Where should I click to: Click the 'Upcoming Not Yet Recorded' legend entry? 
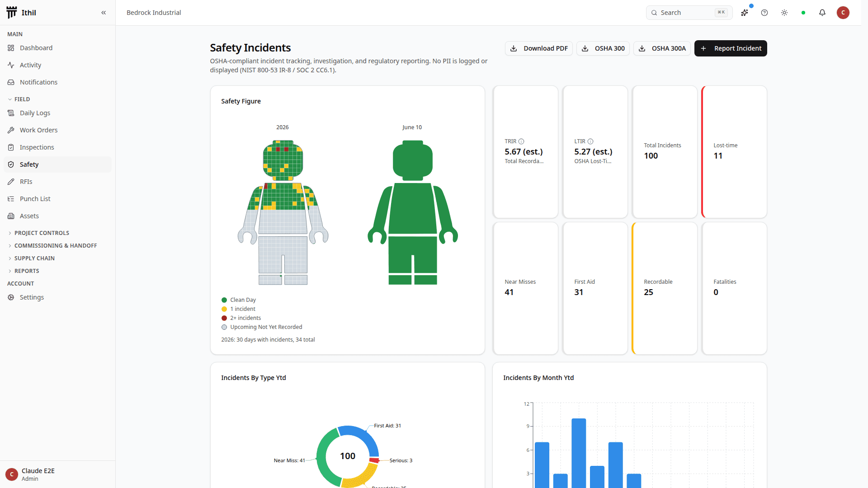(262, 327)
